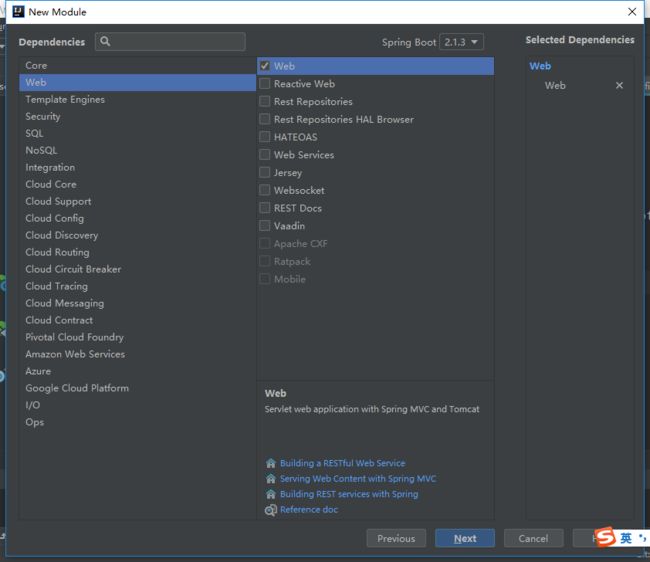Select the Integration category
This screenshot has height=562, width=650.
pyautogui.click(x=137, y=167)
